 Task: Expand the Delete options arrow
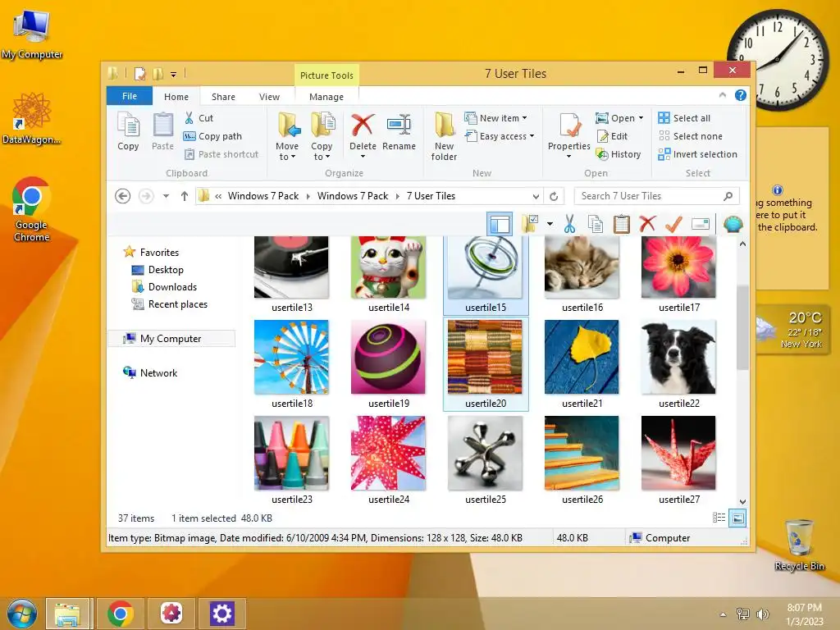click(363, 157)
